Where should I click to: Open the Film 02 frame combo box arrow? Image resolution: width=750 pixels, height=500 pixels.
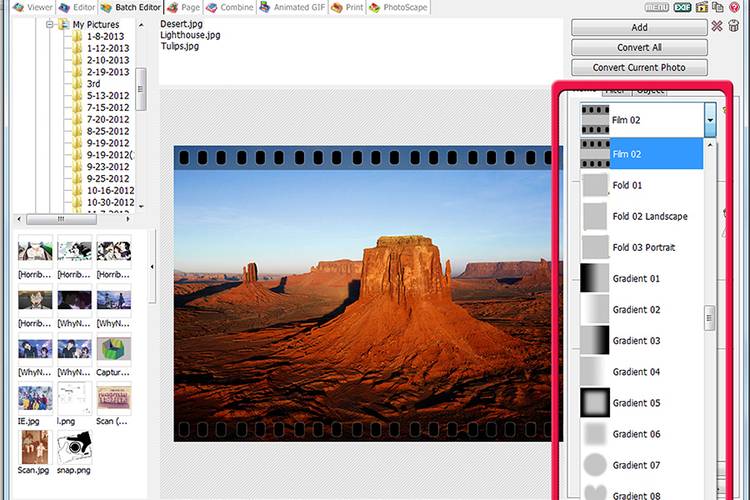710,120
